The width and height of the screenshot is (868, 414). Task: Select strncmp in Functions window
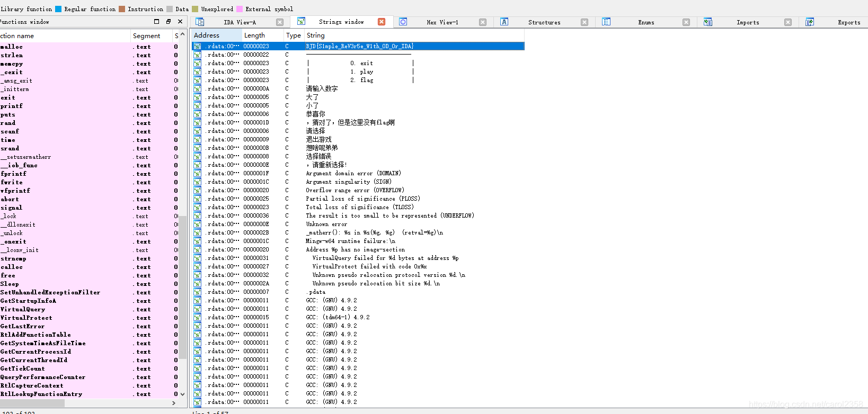89,258
